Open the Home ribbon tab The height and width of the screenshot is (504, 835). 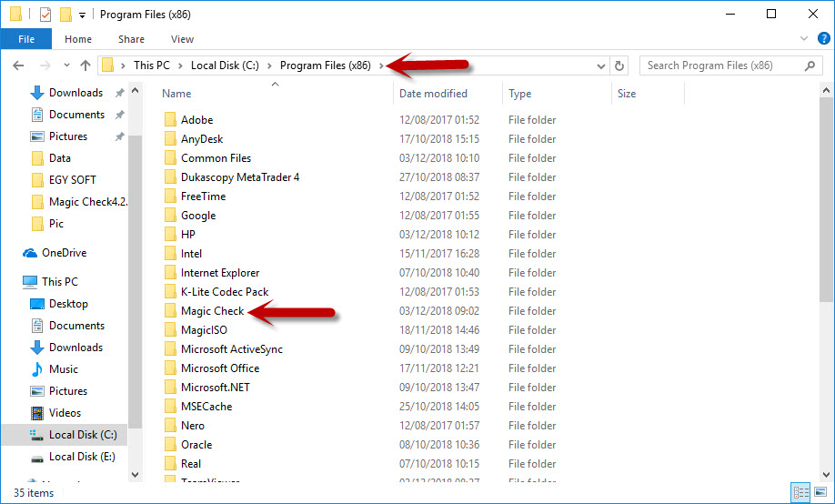click(x=78, y=39)
